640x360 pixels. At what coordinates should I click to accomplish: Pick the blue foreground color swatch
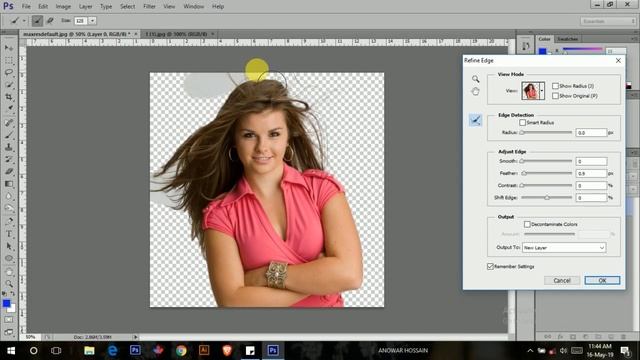point(7,303)
